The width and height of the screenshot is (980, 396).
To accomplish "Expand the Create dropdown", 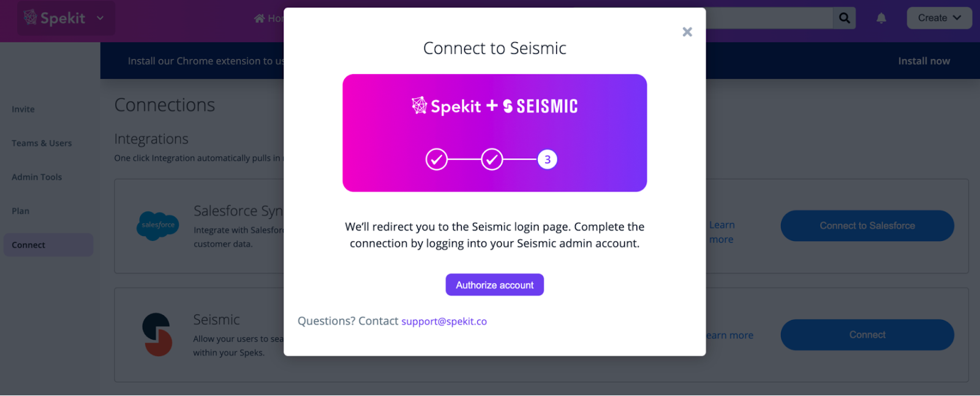I will coord(939,18).
